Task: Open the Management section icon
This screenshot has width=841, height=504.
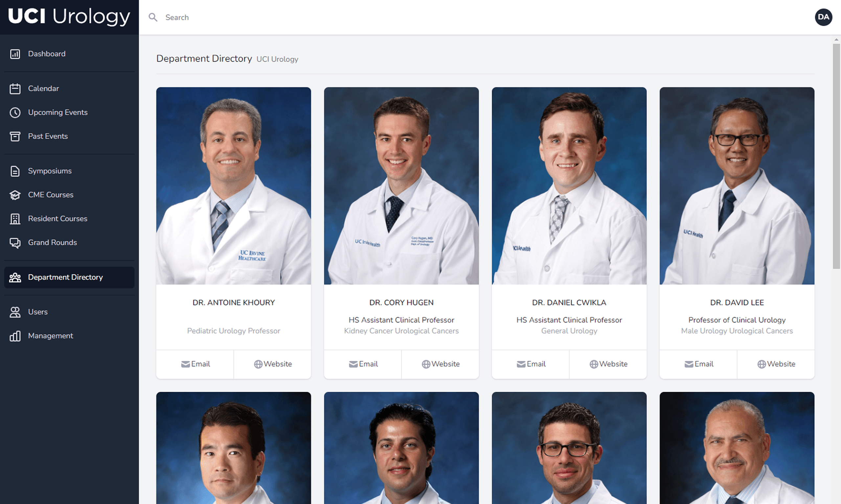Action: [15, 335]
